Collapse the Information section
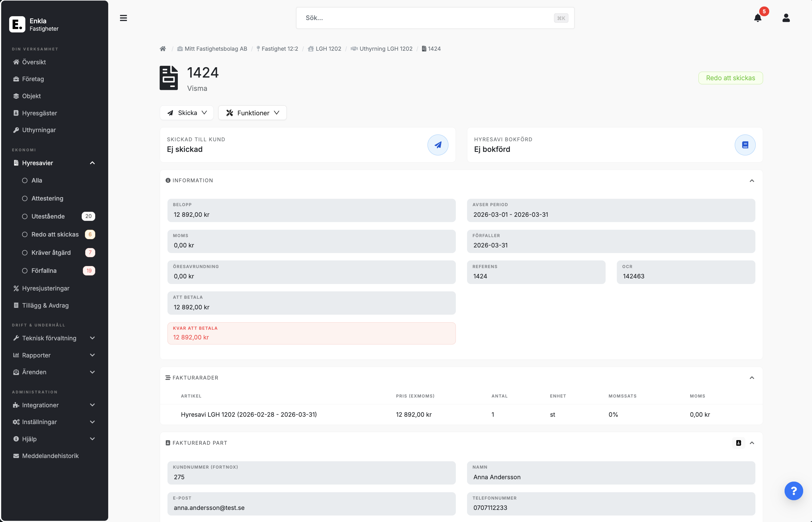 752,181
